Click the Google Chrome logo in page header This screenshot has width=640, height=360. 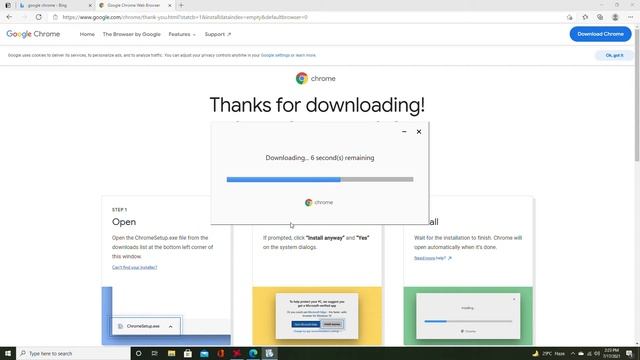[x=33, y=34]
